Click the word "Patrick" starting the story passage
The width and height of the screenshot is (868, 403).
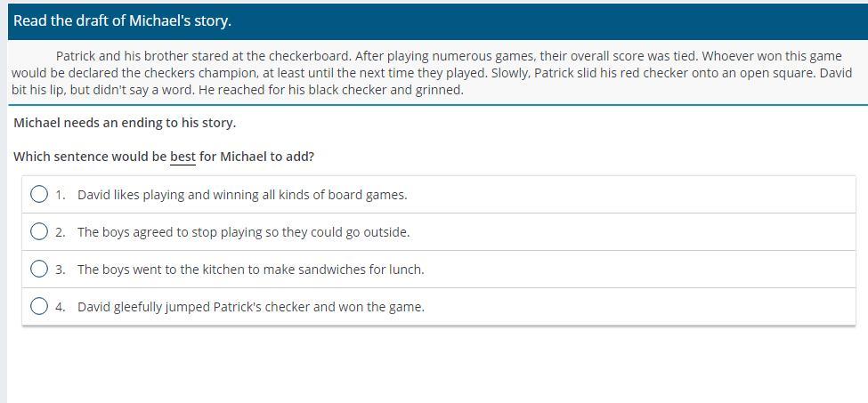click(76, 56)
